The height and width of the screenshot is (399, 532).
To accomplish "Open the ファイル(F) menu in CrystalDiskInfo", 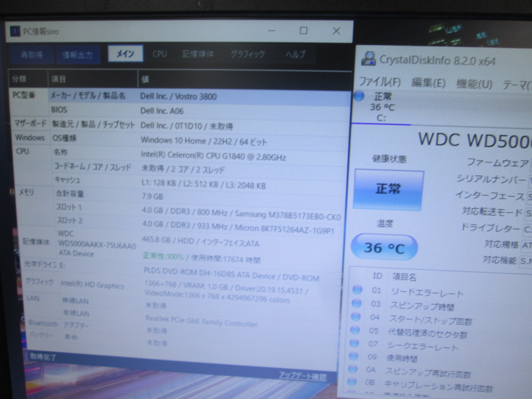I will pyautogui.click(x=380, y=82).
